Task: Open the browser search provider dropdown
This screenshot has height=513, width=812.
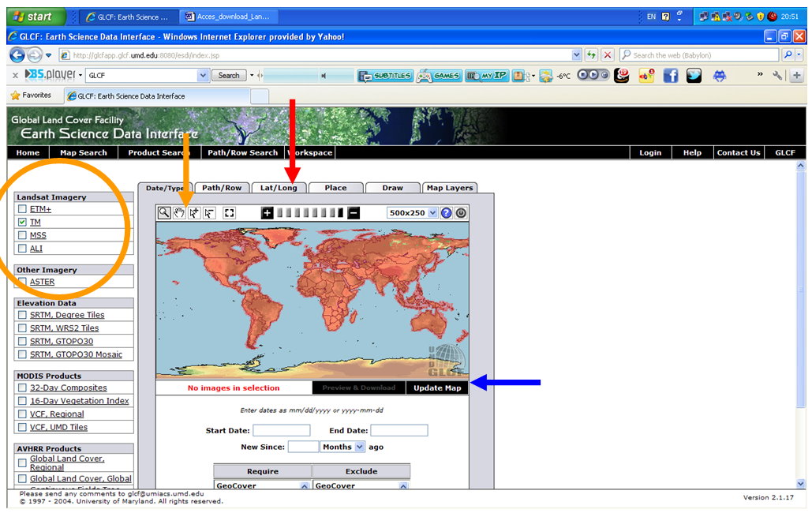Action: pyautogui.click(x=799, y=55)
